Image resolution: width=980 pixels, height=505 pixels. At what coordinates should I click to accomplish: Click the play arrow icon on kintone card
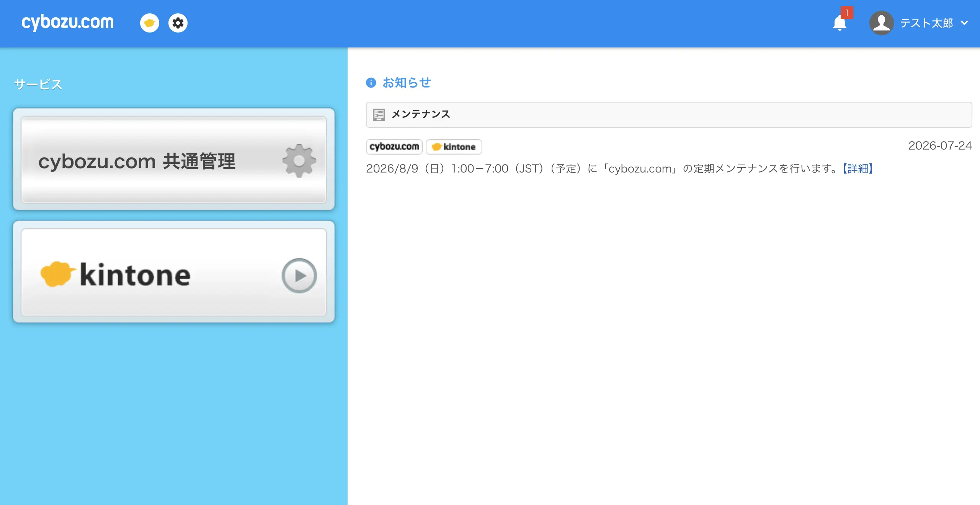coord(299,275)
